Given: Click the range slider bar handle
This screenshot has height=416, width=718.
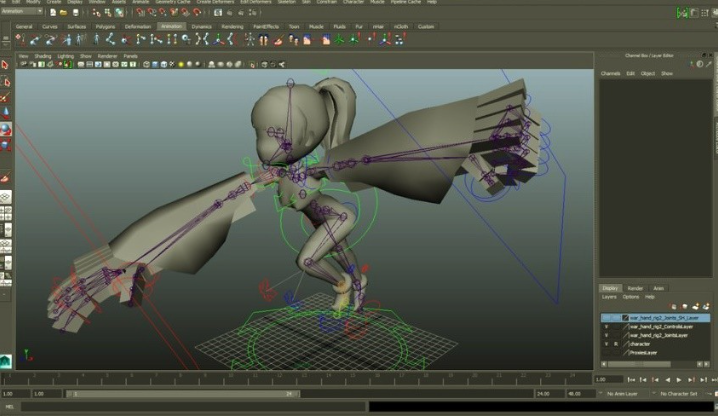Looking at the screenshot, I should [x=183, y=394].
